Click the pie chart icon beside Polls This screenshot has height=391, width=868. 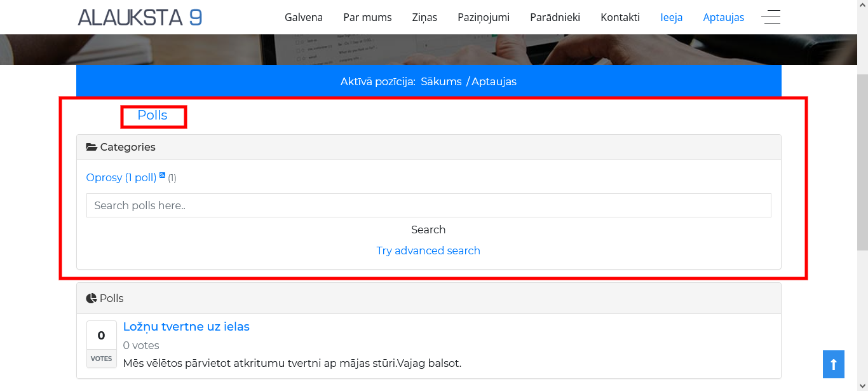coord(92,298)
